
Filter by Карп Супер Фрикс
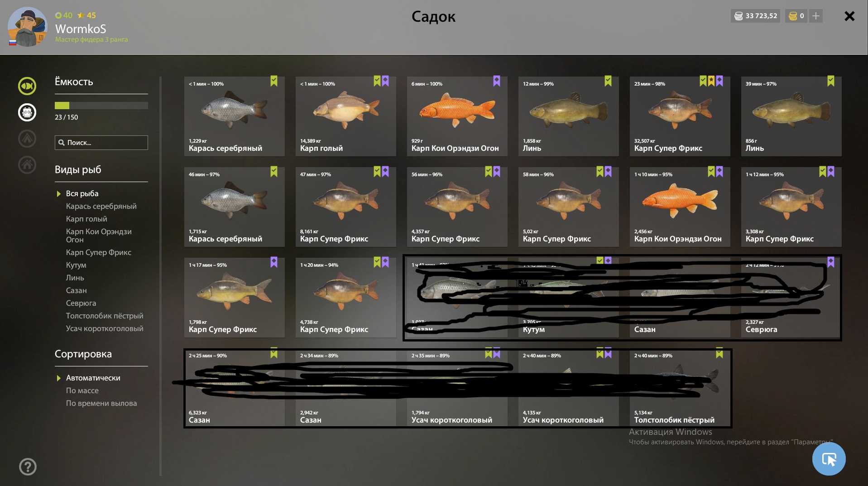99,252
